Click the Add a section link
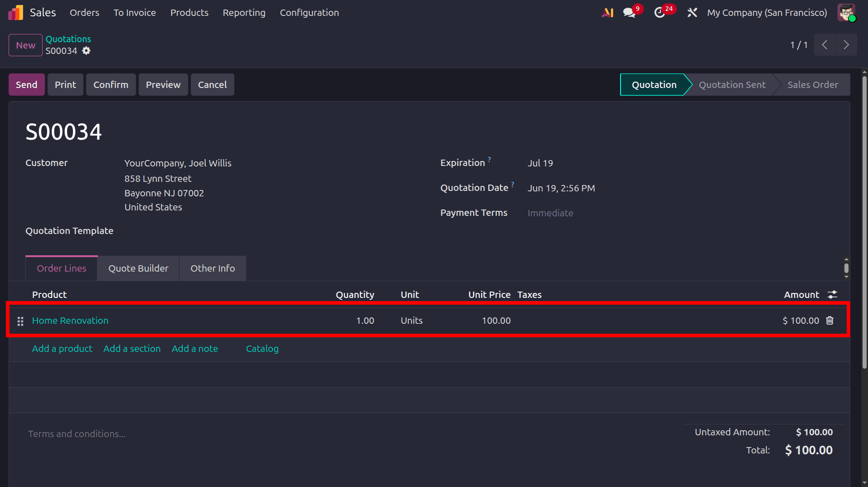The width and height of the screenshot is (868, 487). [x=132, y=349]
